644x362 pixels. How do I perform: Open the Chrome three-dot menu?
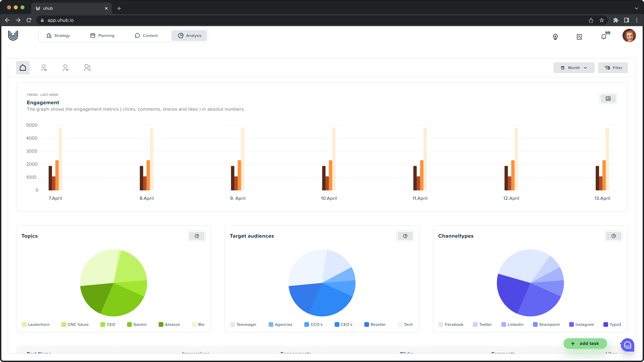(x=637, y=20)
